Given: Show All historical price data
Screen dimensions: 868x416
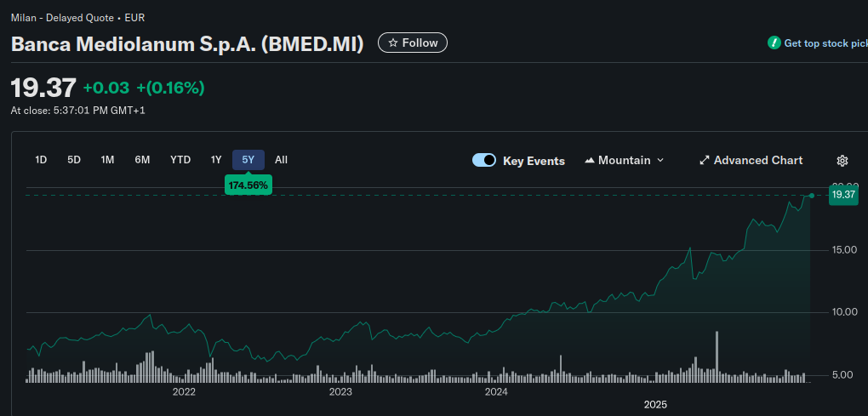Looking at the screenshot, I should [x=282, y=160].
